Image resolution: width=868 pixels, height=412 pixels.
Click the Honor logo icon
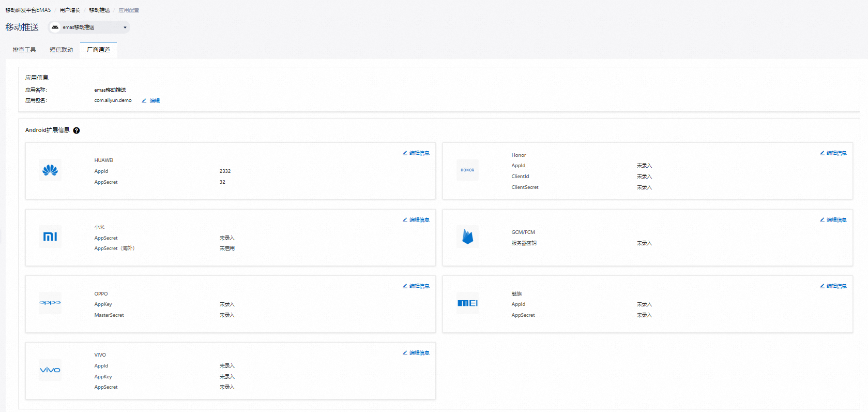tap(467, 170)
